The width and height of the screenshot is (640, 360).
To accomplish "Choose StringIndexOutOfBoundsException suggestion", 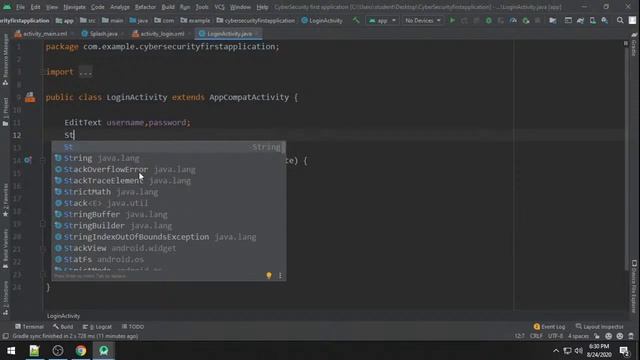I will [169, 237].
